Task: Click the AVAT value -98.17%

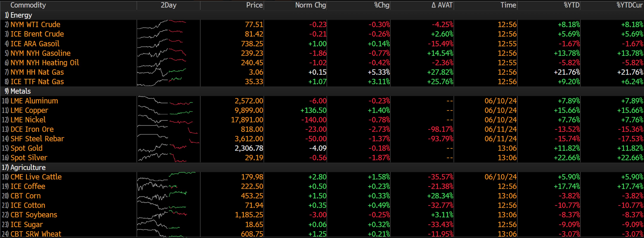Action: [441, 129]
